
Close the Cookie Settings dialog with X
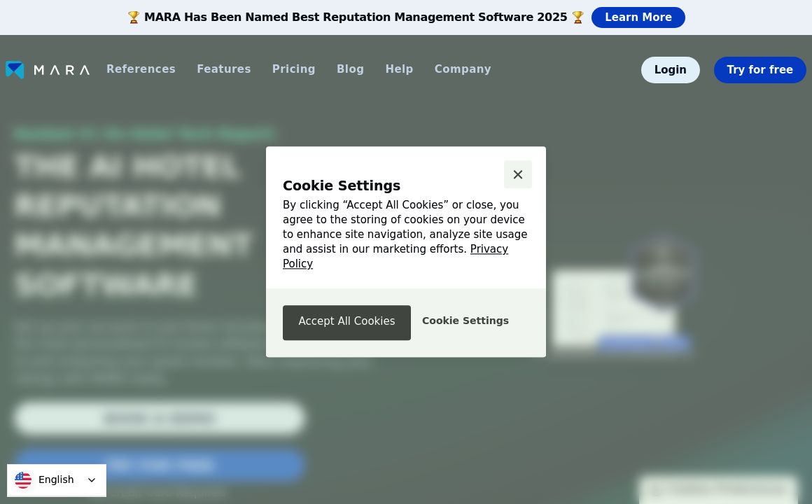pyautogui.click(x=517, y=174)
